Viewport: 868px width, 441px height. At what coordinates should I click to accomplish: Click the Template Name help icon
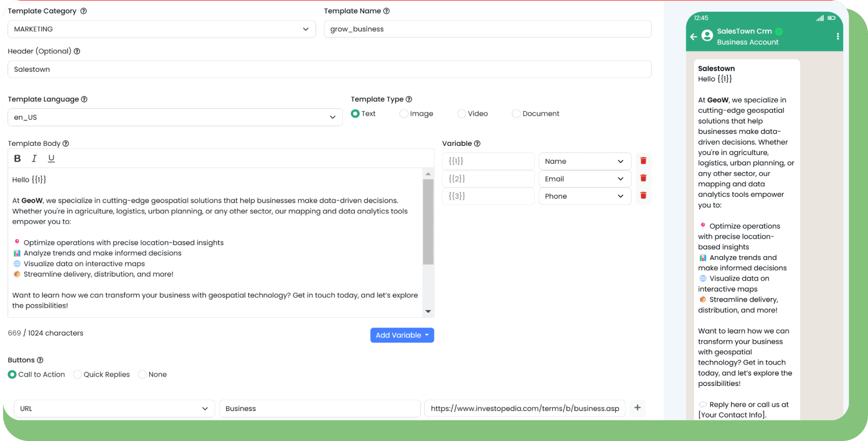tap(386, 11)
